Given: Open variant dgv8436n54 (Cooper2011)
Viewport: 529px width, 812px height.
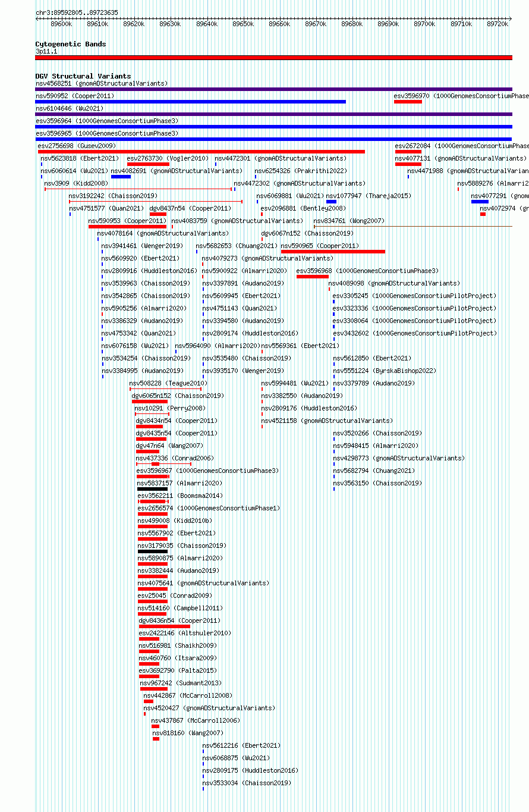Looking at the screenshot, I should coord(180,620).
